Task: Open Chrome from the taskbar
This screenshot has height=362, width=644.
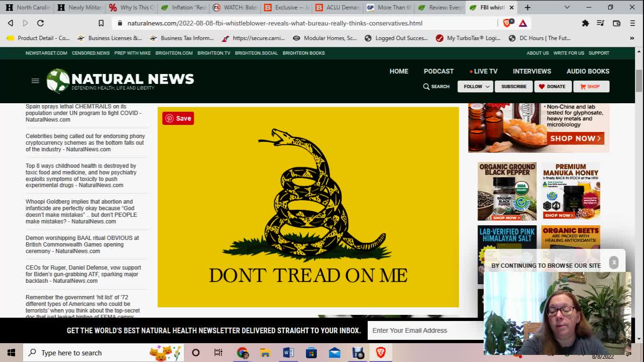Action: tap(242, 353)
